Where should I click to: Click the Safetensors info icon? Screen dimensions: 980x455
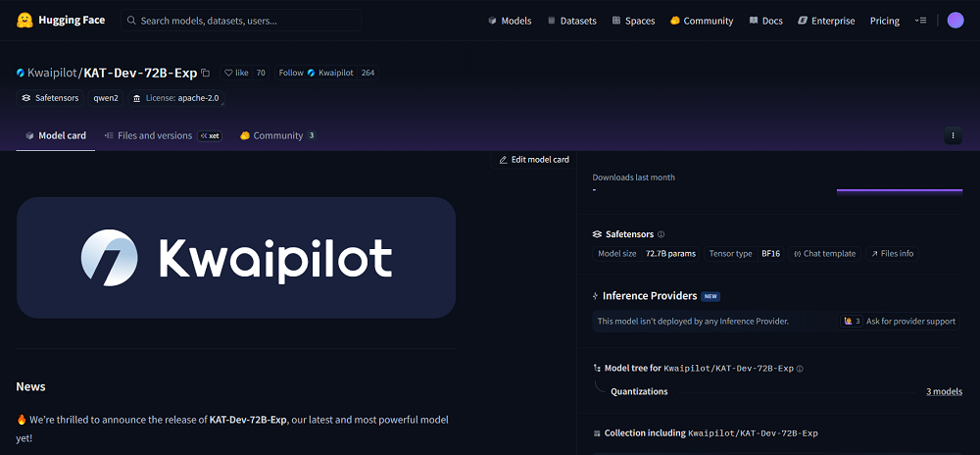[661, 234]
